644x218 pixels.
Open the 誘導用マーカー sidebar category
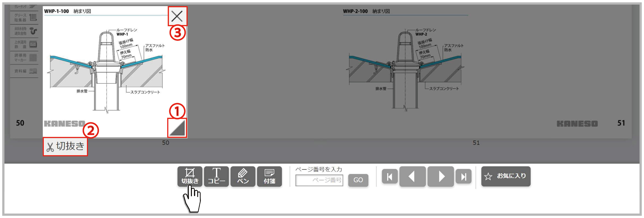(24, 58)
